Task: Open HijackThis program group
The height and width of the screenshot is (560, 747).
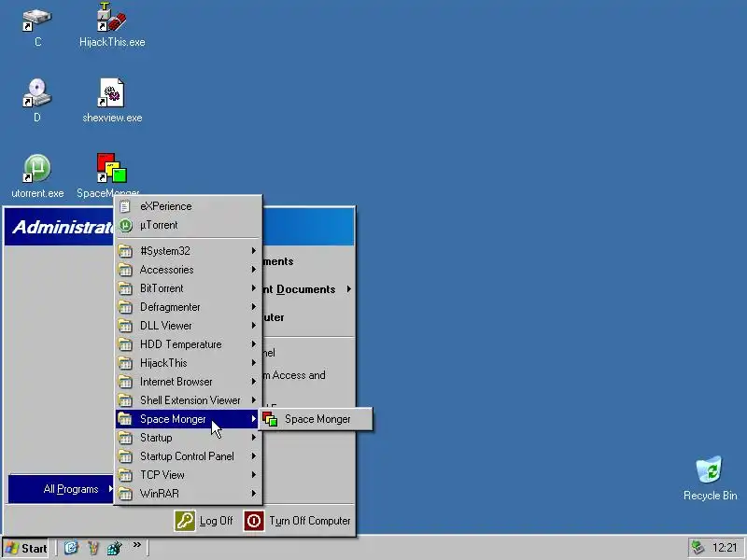Action: 189,363
